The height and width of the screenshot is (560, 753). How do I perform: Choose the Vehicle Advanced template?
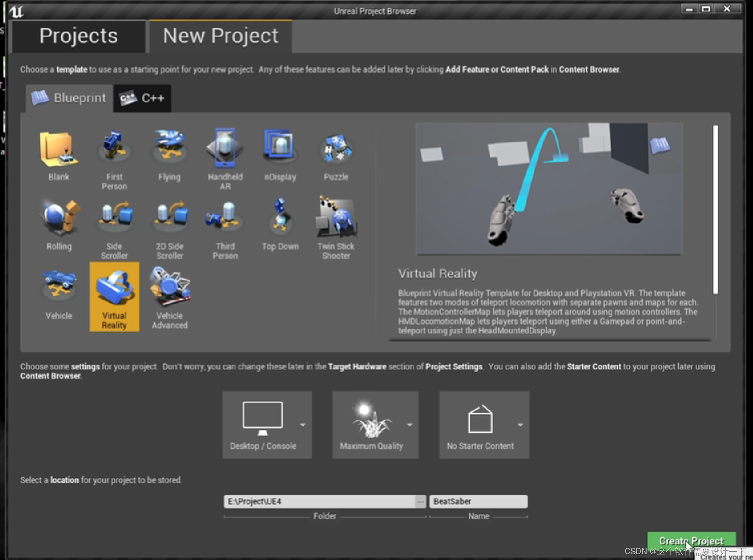point(170,296)
